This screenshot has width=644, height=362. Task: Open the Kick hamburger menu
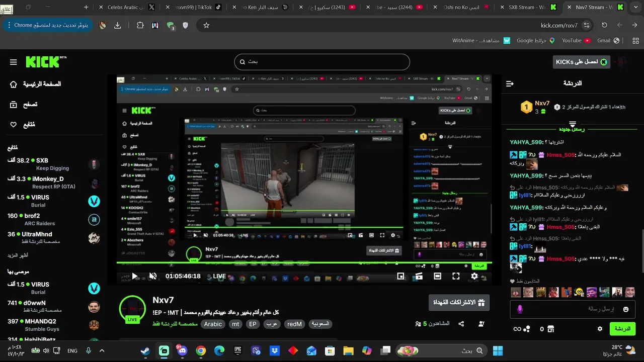pyautogui.click(x=14, y=62)
